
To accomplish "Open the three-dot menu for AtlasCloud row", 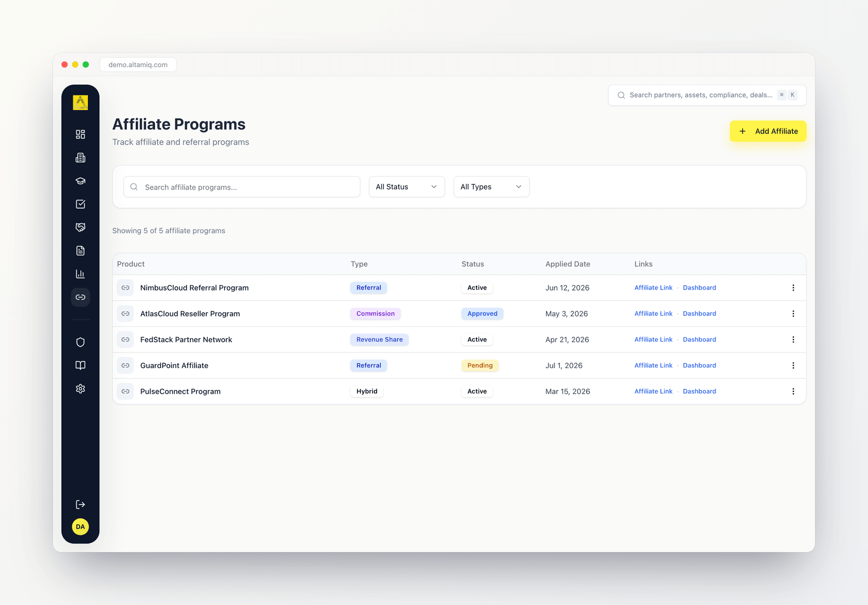I will coord(793,314).
